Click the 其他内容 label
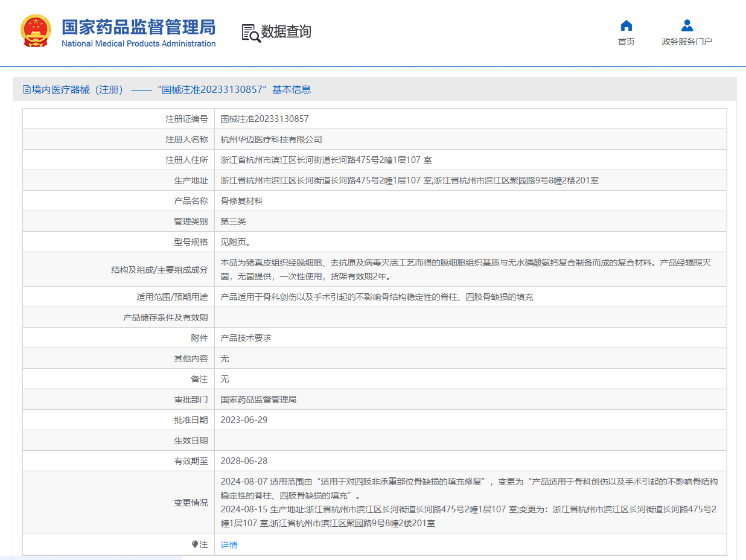 [191, 358]
